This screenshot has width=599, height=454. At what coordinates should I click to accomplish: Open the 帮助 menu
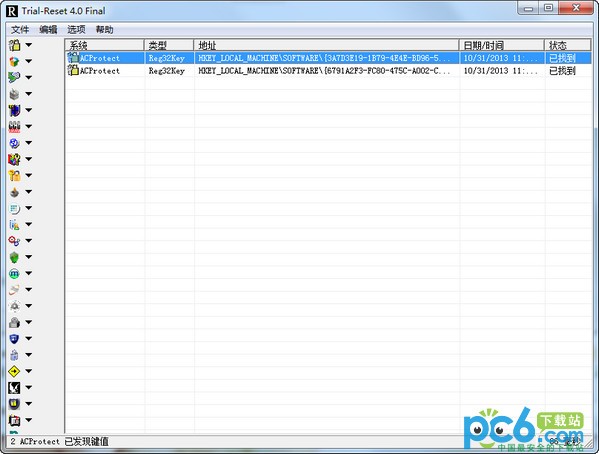click(x=104, y=30)
